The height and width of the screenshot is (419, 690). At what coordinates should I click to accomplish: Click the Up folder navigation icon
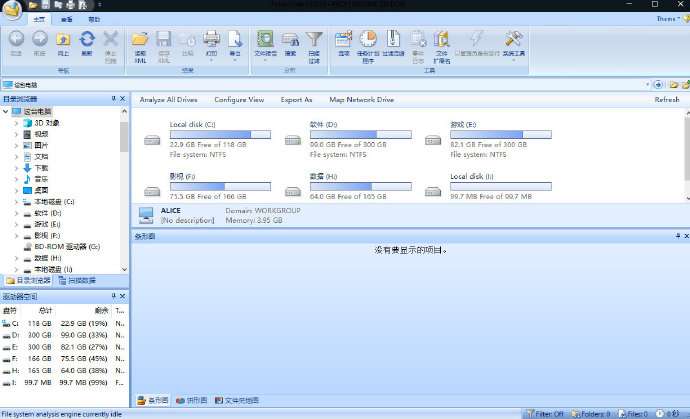(x=63, y=41)
